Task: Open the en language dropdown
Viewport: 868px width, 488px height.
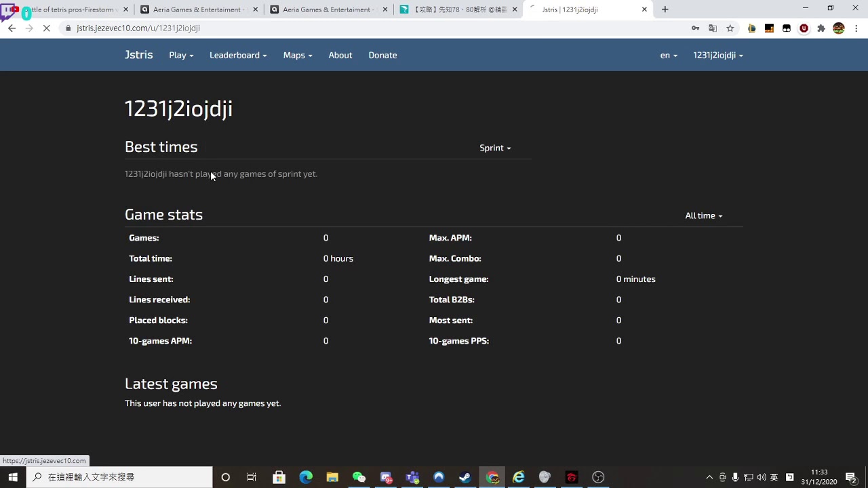Action: point(669,55)
